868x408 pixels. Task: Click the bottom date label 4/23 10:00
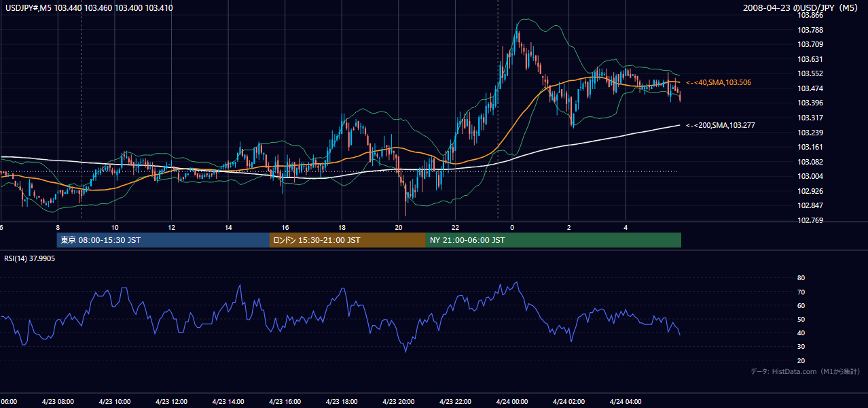point(114,402)
